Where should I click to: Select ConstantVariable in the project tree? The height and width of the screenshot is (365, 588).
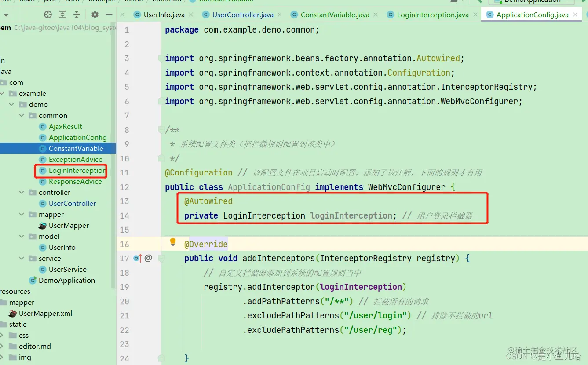(x=76, y=148)
